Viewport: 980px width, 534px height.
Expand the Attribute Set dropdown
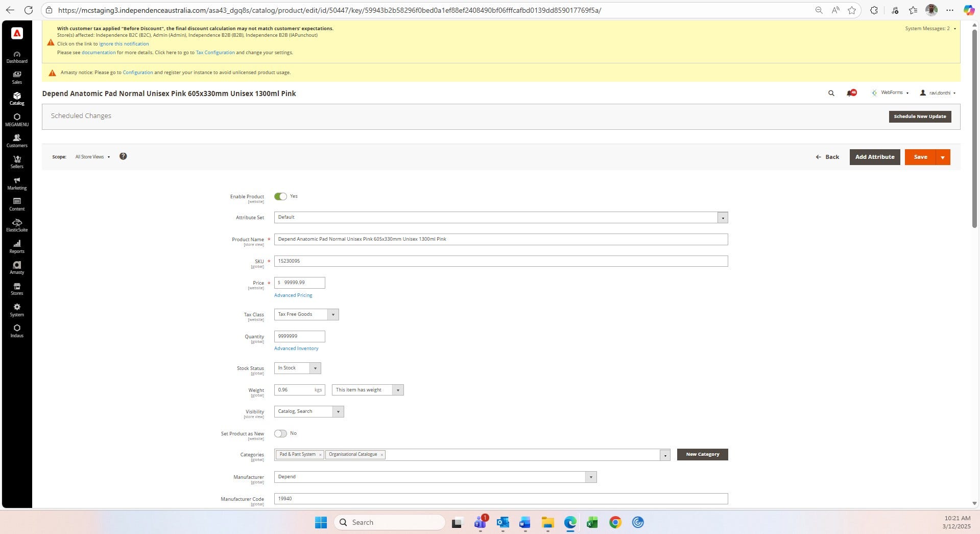point(722,218)
